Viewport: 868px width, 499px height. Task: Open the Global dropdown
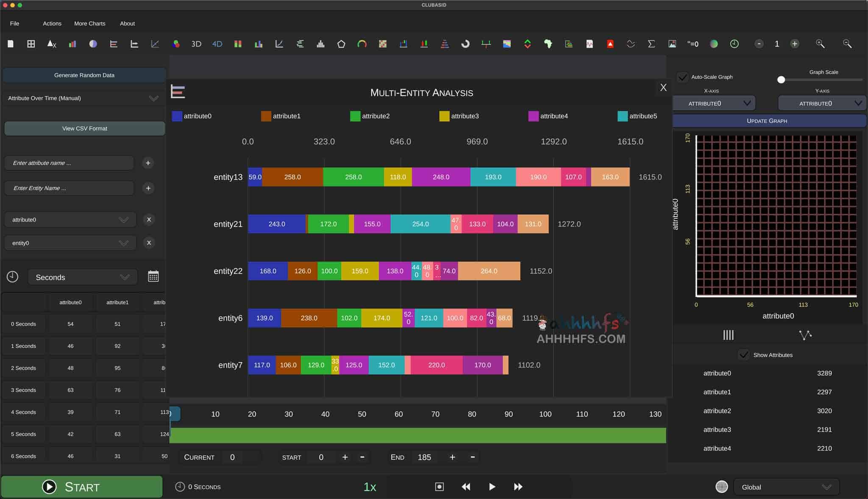click(786, 487)
